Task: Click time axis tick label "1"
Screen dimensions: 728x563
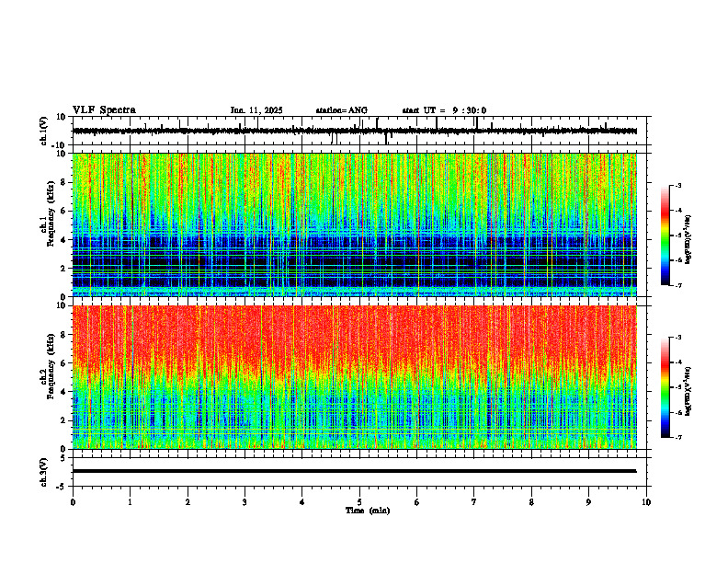Action: click(x=130, y=502)
